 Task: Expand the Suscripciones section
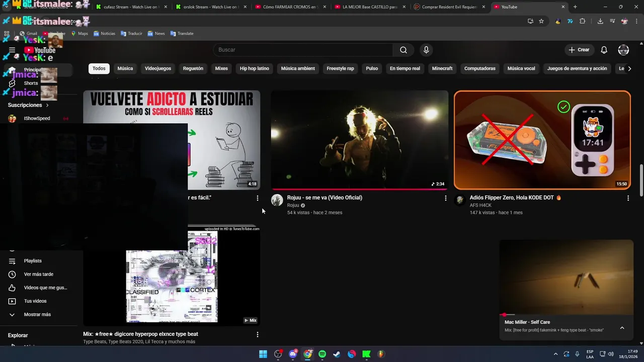click(x=28, y=105)
